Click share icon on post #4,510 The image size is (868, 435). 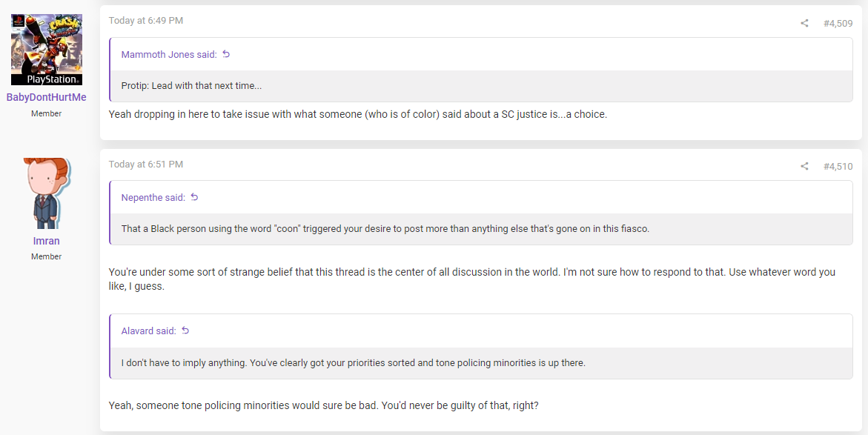(804, 167)
